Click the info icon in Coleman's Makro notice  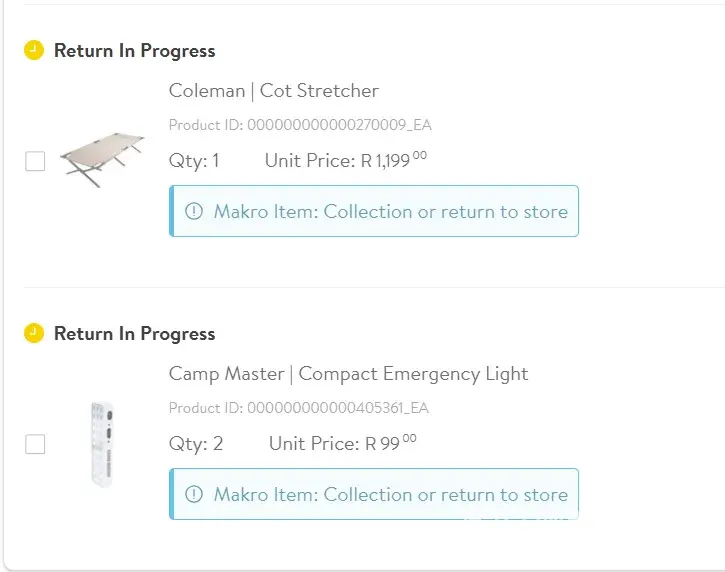coord(194,211)
